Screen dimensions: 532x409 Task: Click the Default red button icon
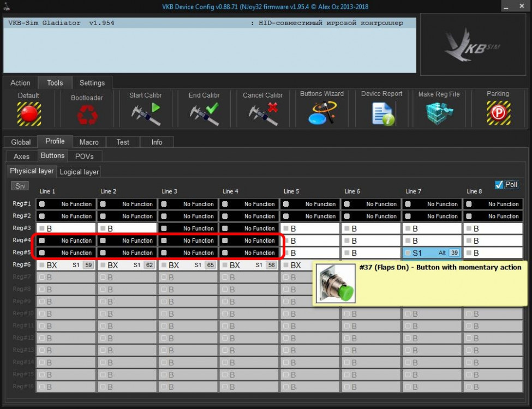[x=29, y=114]
